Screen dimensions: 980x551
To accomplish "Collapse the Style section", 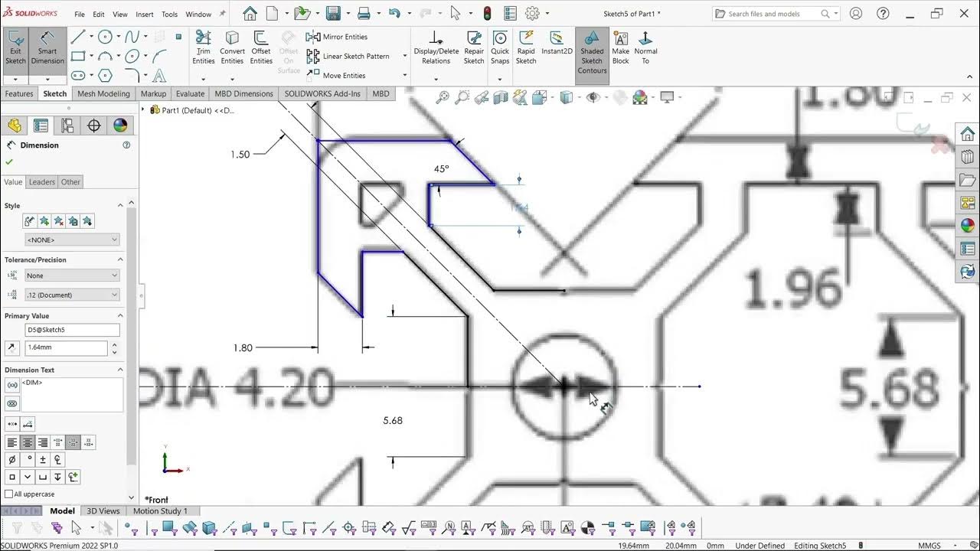I will point(120,205).
